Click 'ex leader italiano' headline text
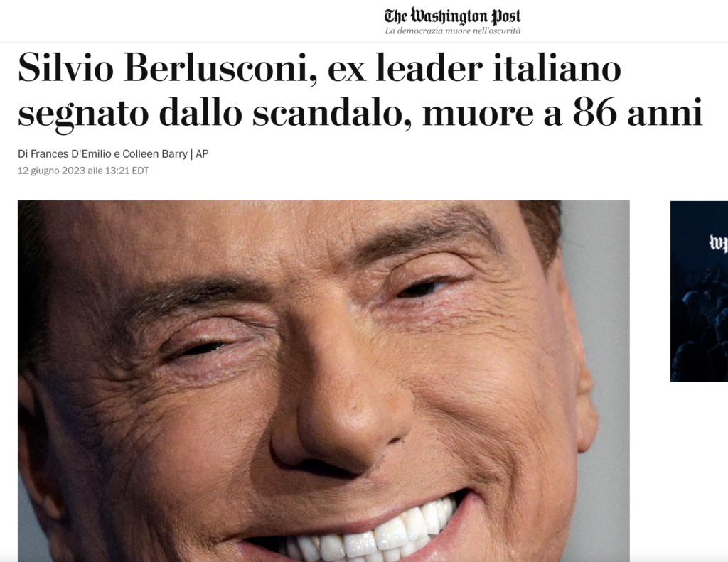 (474, 68)
